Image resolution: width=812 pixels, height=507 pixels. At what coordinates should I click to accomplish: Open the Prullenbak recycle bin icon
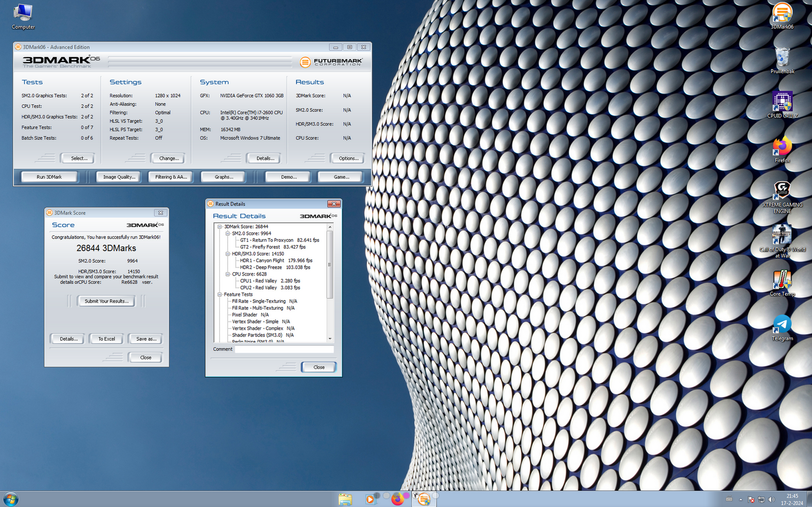coord(782,60)
